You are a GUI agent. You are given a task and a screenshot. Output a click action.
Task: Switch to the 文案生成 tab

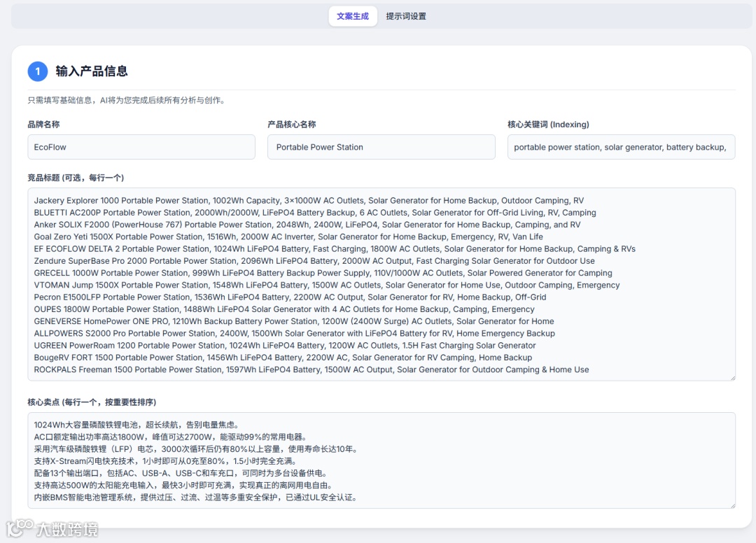[x=352, y=16]
